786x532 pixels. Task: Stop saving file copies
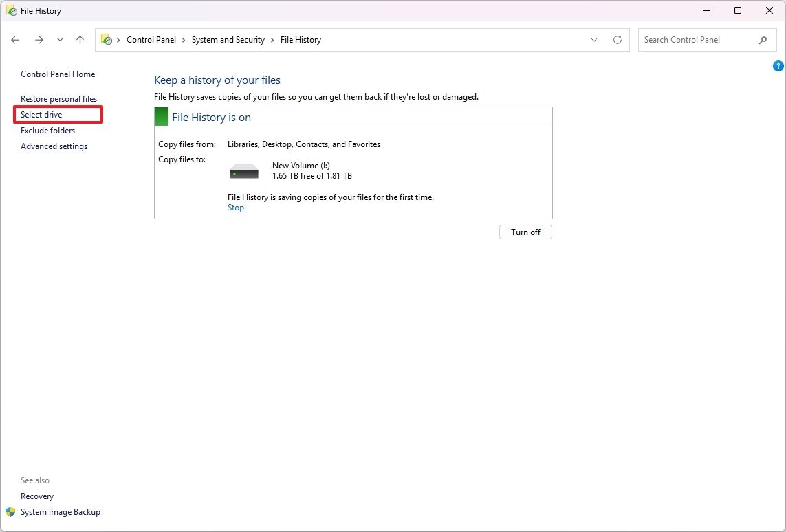click(x=236, y=207)
